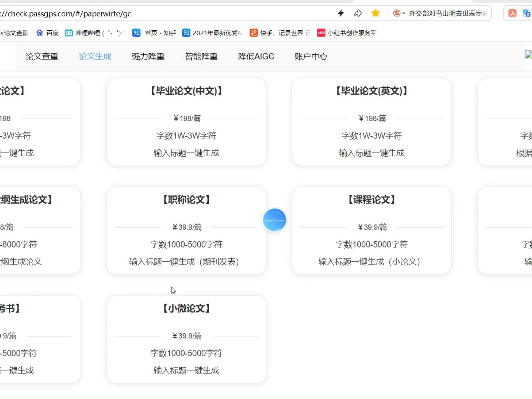Viewport: 532px width, 399px height.
Task: Click the 百度 paw favicon
Action: coord(40,33)
